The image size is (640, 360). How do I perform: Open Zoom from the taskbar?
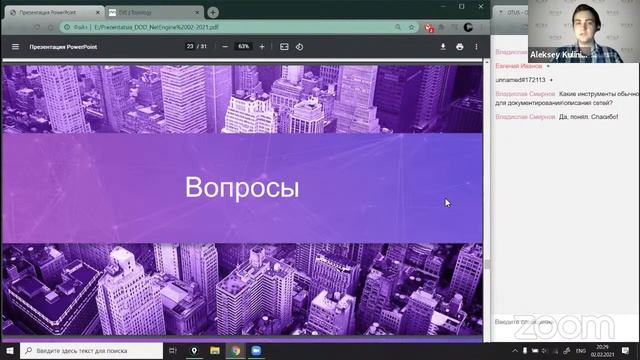[x=256, y=351]
